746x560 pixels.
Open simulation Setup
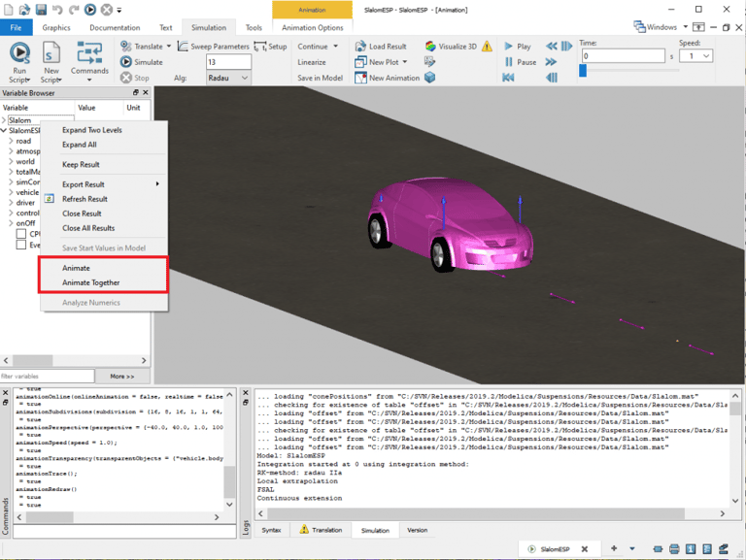pyautogui.click(x=270, y=47)
